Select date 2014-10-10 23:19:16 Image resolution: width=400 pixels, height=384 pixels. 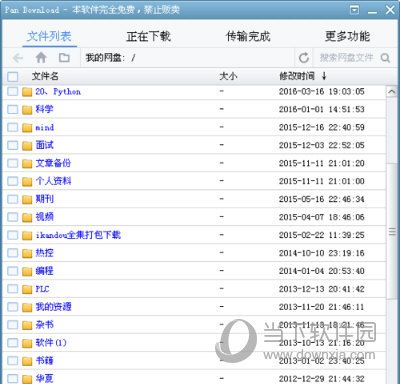(x=322, y=253)
